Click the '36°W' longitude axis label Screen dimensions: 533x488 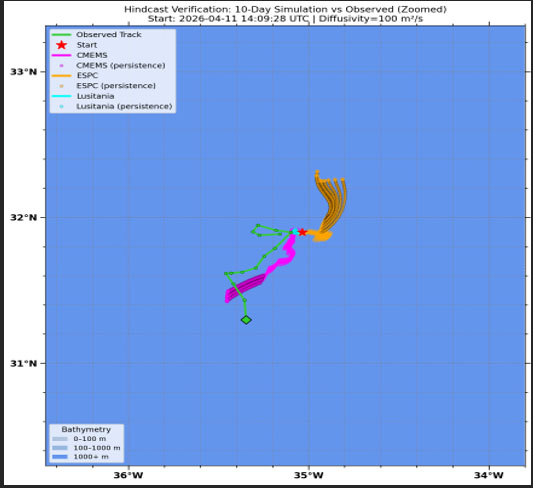pos(128,475)
